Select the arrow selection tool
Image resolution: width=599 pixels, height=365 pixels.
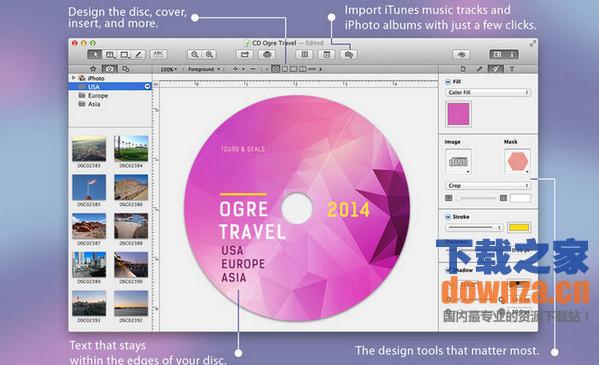(x=94, y=55)
